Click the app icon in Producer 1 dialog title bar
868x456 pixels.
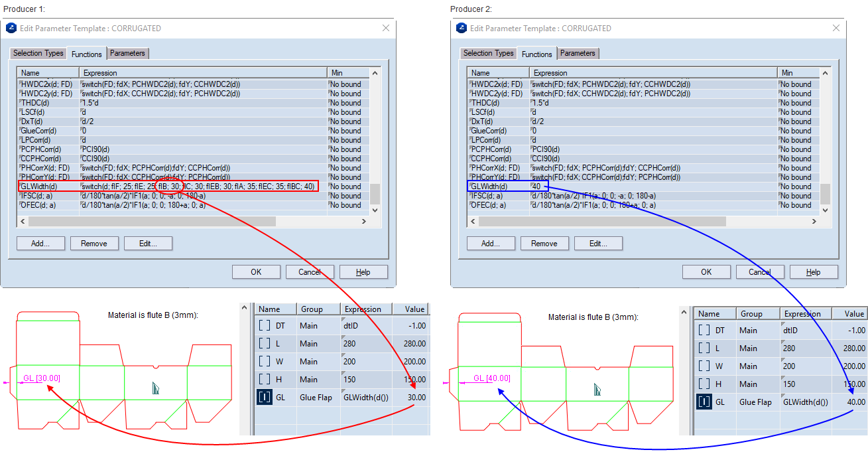point(11,29)
